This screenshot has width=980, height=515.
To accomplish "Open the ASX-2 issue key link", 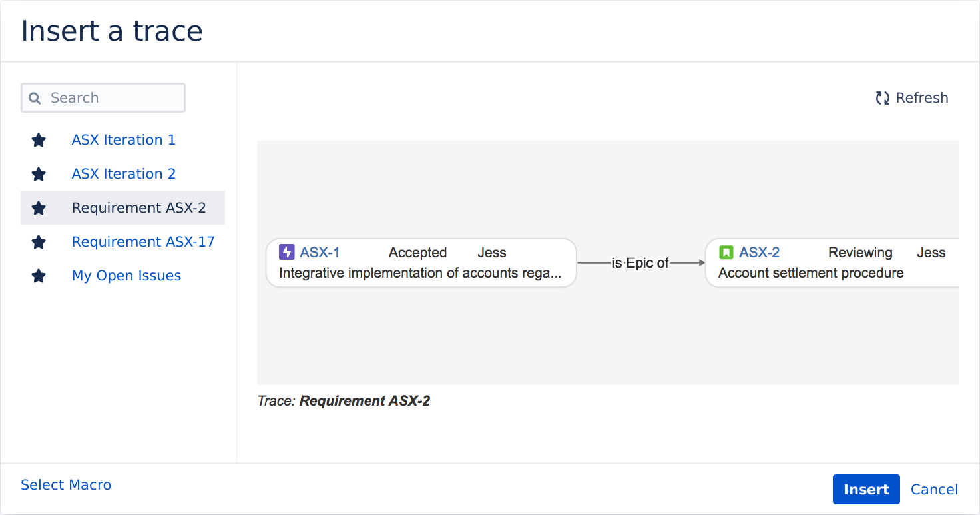I will (759, 252).
